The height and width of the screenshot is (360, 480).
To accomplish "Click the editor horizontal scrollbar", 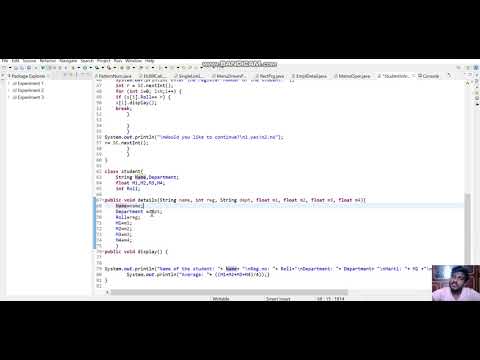I will point(229,292).
